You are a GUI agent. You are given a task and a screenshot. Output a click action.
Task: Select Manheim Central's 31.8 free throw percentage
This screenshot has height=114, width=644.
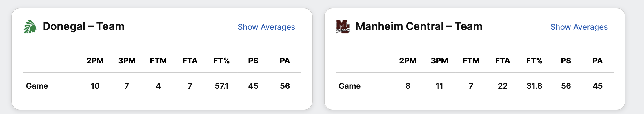(534, 86)
